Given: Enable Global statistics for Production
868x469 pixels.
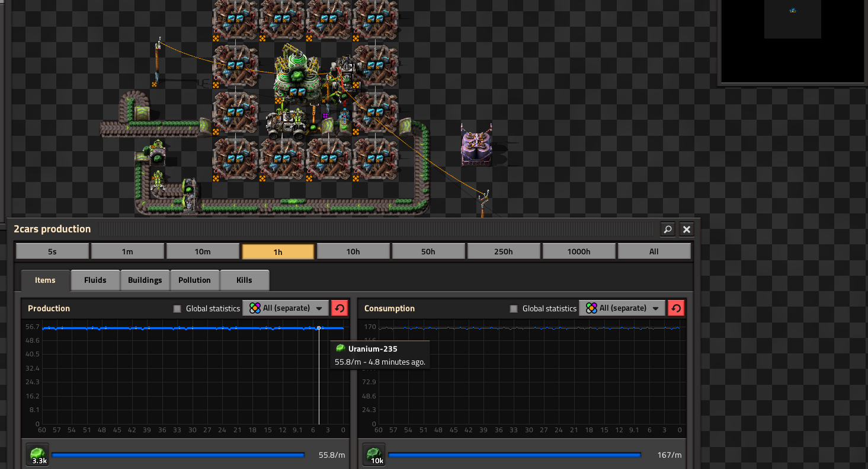Looking at the screenshot, I should (177, 308).
